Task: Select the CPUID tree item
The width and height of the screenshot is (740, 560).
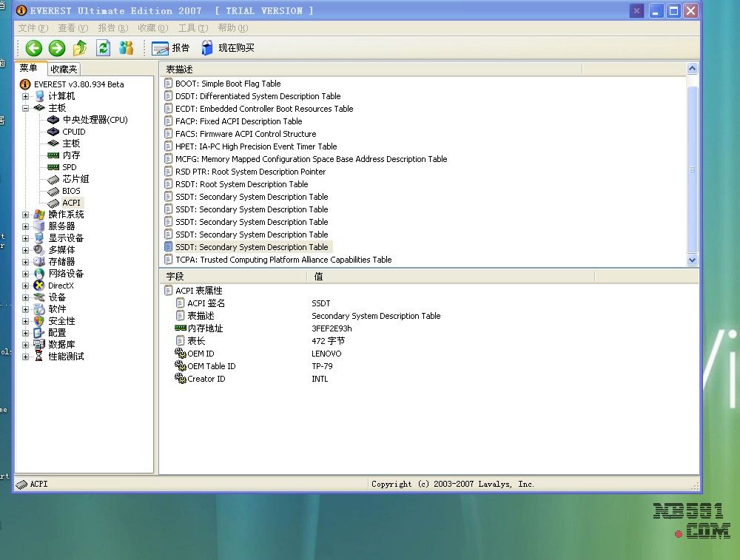Action: [73, 132]
